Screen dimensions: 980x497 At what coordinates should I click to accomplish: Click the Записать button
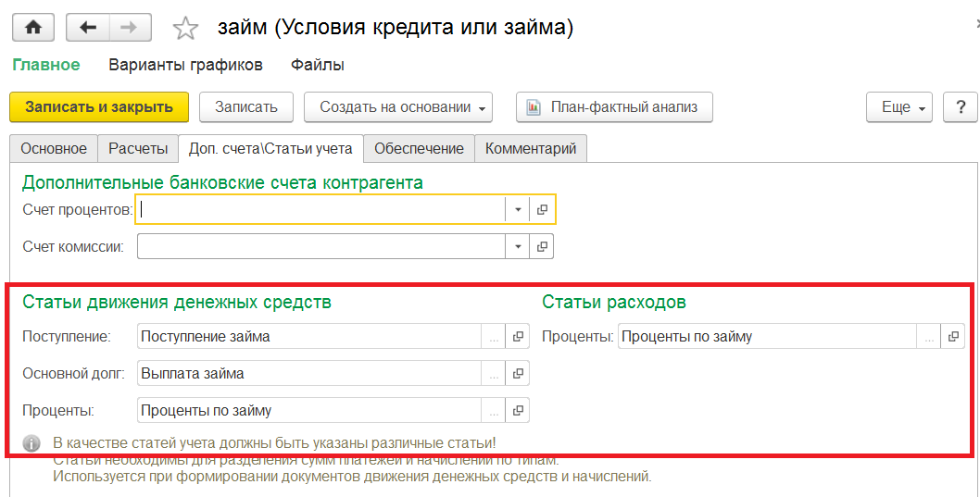pyautogui.click(x=246, y=107)
